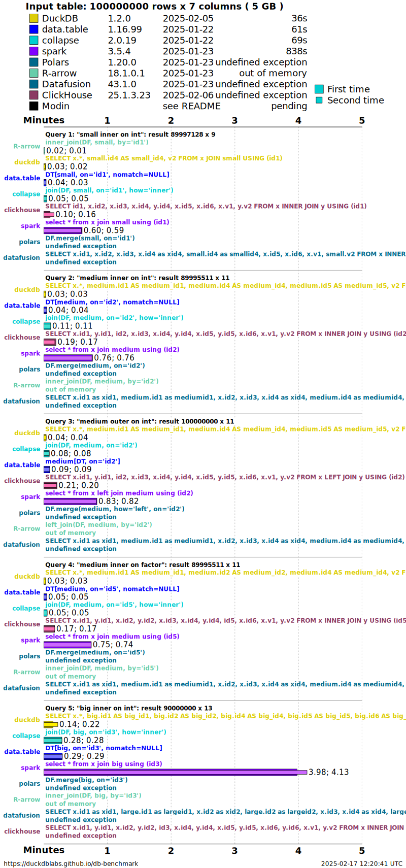
Task: Click the 'pending' status for Modin
Action: tap(289, 106)
